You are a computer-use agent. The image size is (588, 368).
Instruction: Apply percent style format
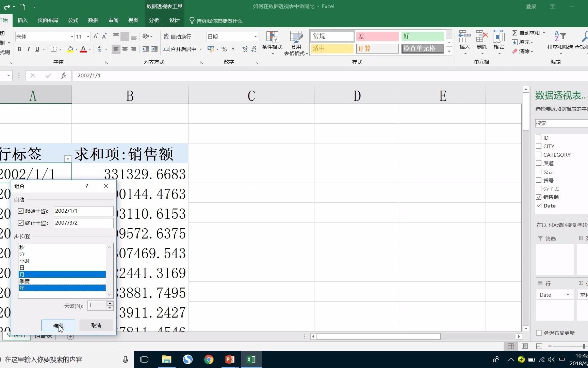pyautogui.click(x=224, y=49)
